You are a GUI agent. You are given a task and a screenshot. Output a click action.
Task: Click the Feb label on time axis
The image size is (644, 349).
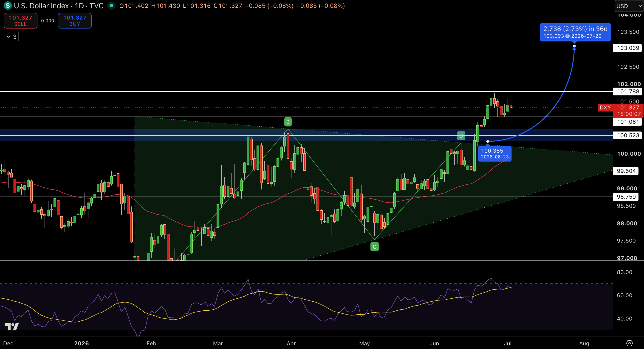[x=151, y=343]
